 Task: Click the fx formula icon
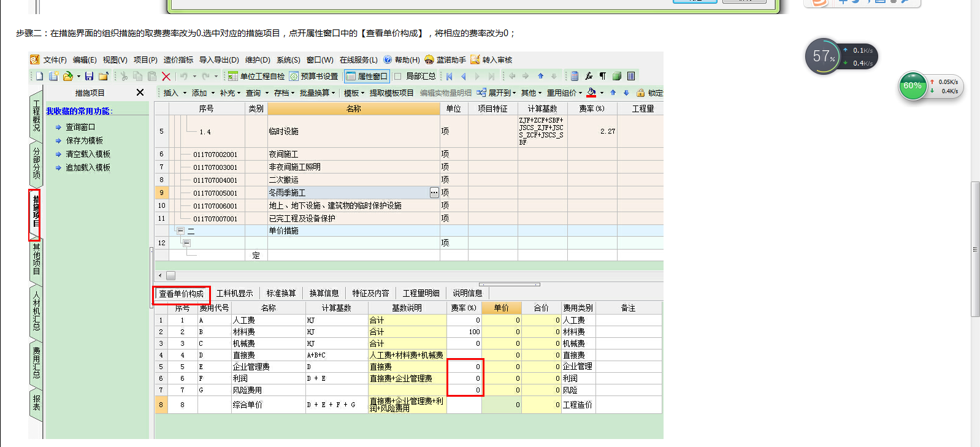(x=589, y=76)
